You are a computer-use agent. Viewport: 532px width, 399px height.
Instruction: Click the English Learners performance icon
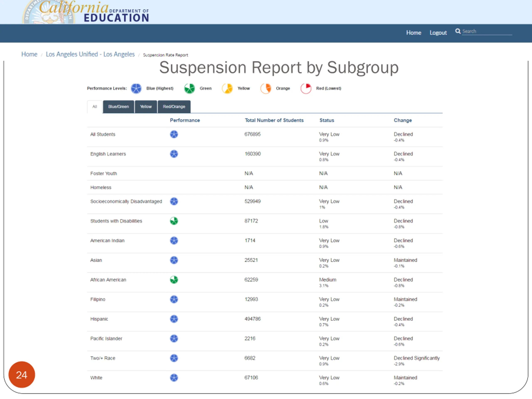(174, 154)
